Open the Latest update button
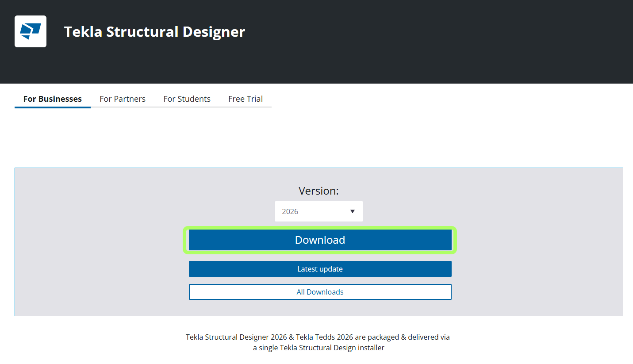633x364 pixels. pos(320,269)
